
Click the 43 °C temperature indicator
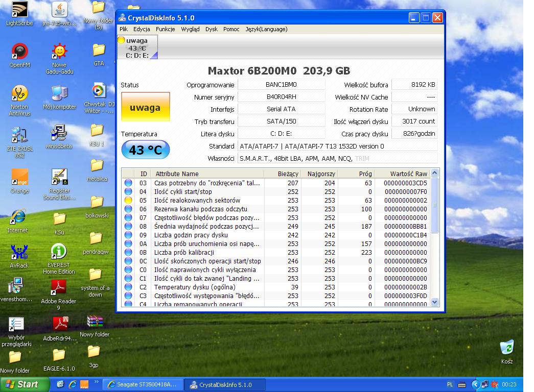pos(146,150)
